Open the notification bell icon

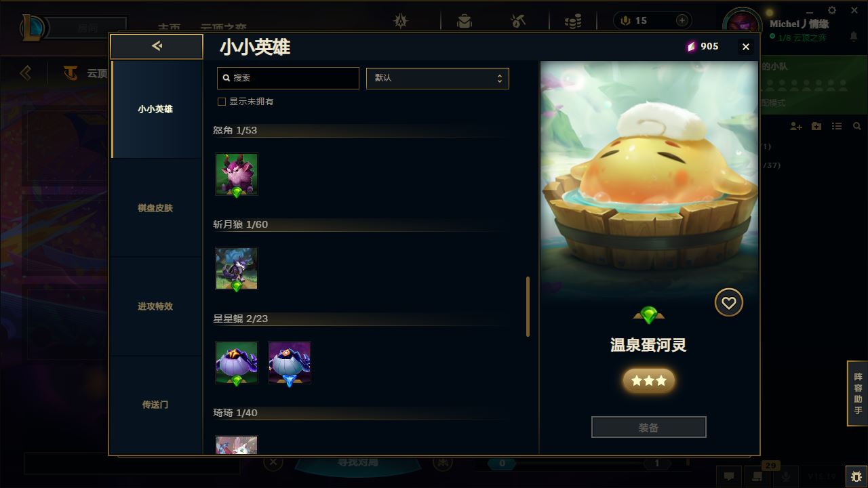click(x=854, y=36)
